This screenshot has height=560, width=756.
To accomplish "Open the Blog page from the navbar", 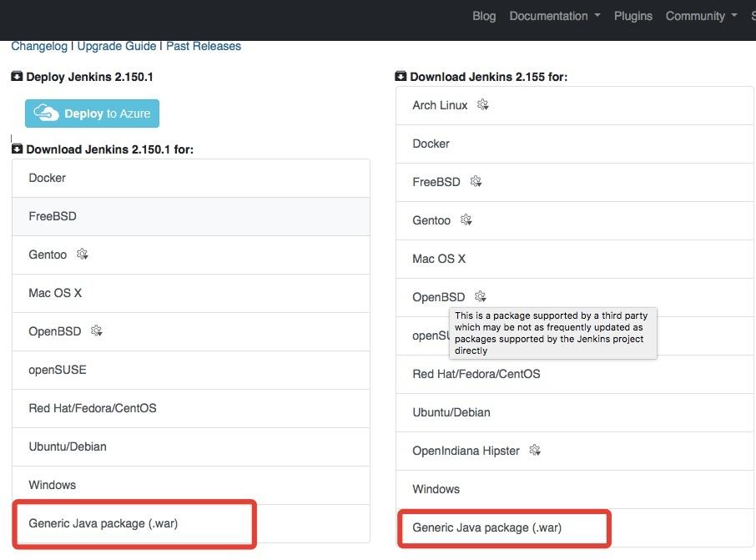I will tap(484, 16).
